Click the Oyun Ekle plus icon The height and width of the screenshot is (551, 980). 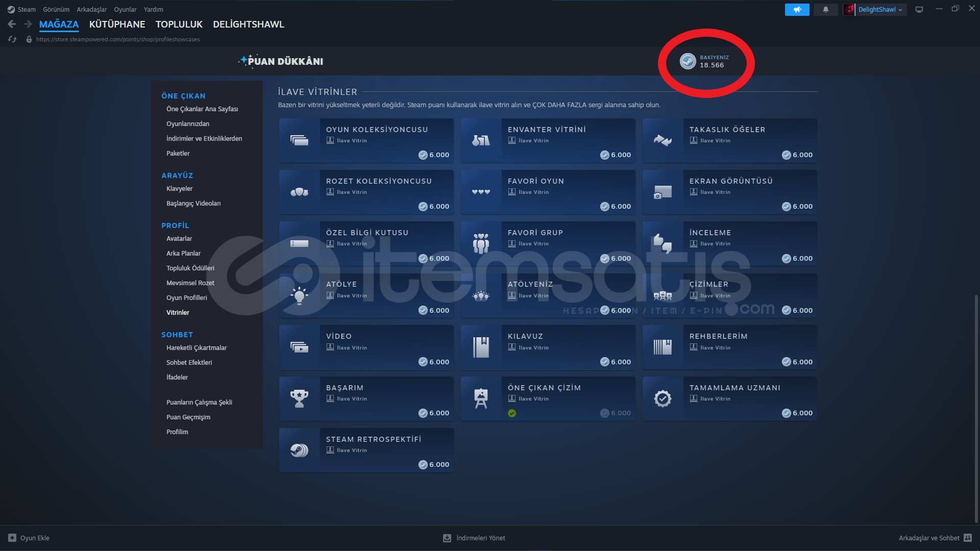click(x=12, y=538)
